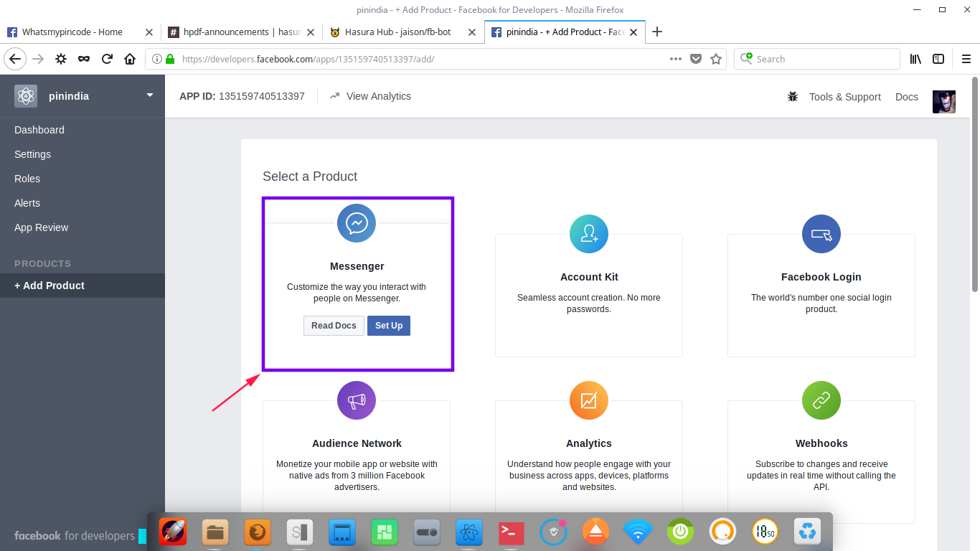980x551 pixels.
Task: Click the green power icon in dock
Action: pos(680,532)
